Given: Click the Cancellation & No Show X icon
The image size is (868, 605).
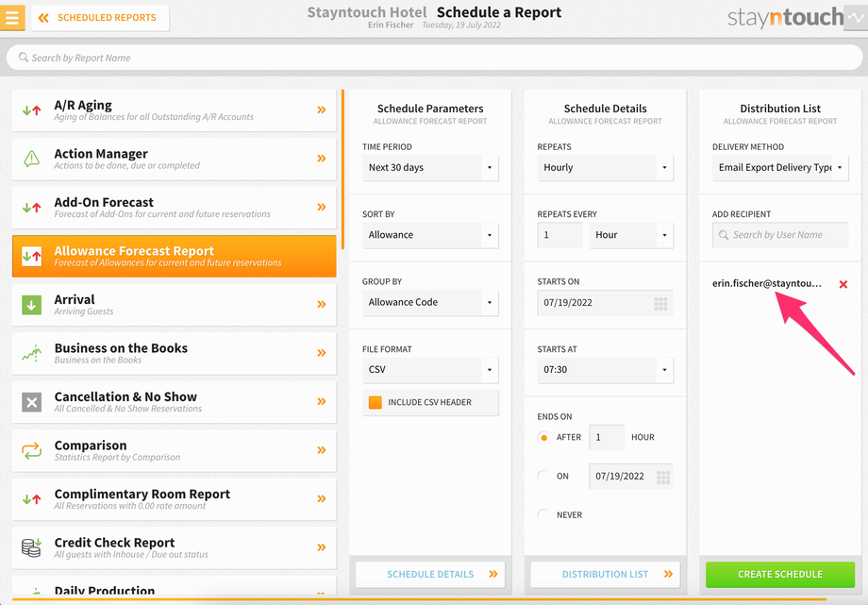Looking at the screenshot, I should click(x=31, y=402).
